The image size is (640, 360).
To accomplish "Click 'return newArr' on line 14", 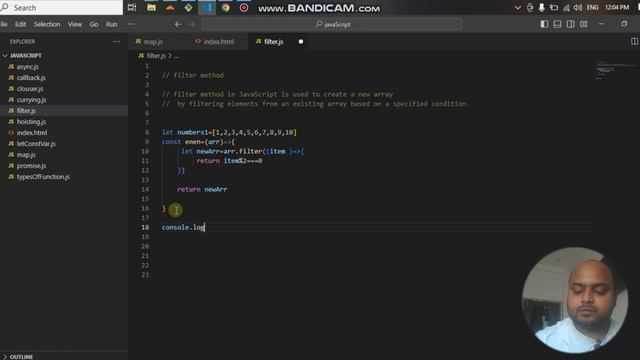I will tap(202, 189).
